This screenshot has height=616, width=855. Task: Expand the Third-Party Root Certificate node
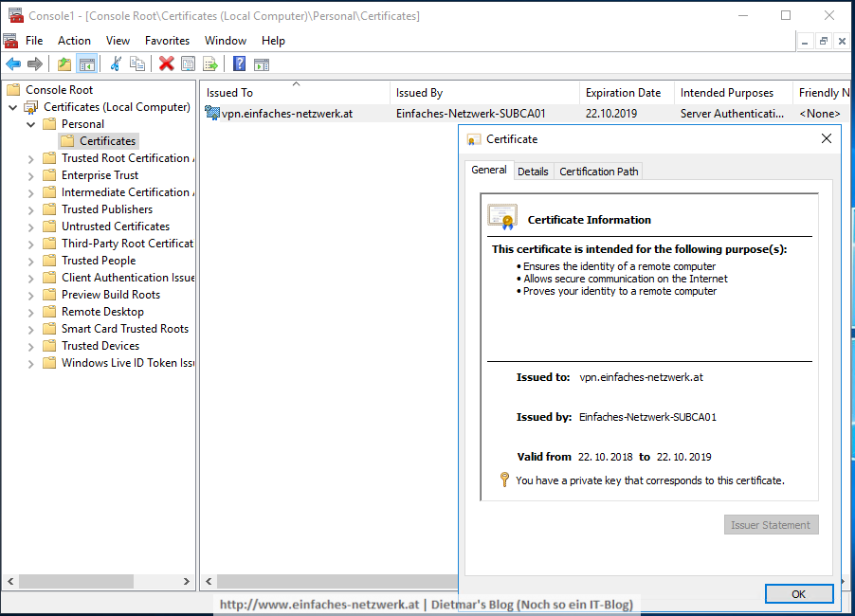[x=31, y=245]
